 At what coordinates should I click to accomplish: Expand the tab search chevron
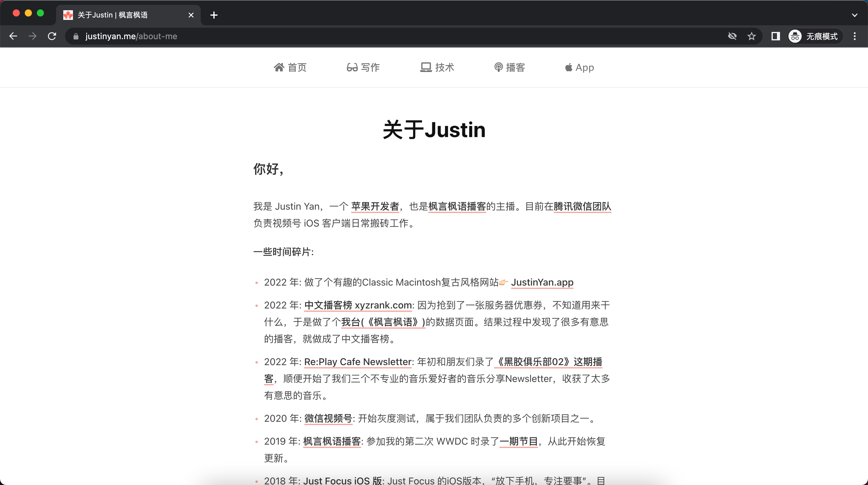click(x=854, y=15)
